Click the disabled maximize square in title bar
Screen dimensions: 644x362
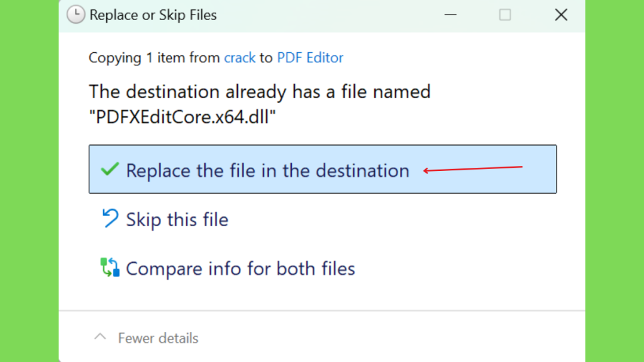point(505,15)
